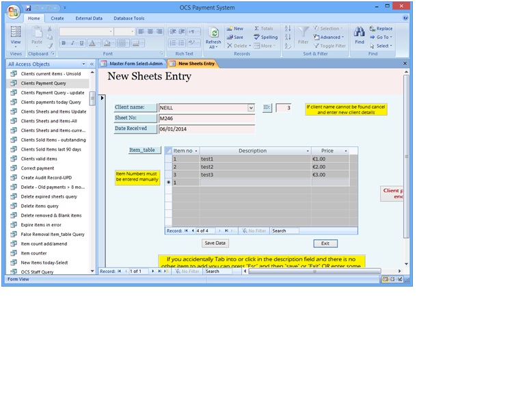525x420 pixels.
Task: Open Price column dropdown arrow
Action: pos(346,150)
